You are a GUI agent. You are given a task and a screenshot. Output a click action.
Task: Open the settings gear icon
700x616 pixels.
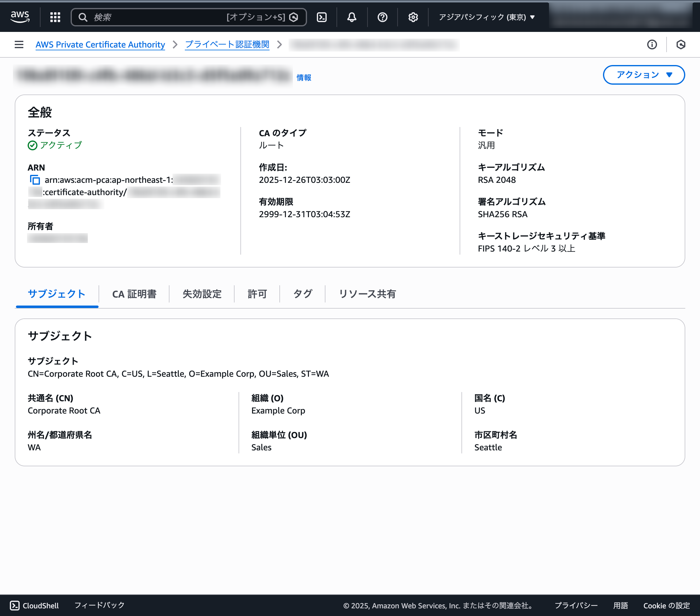coord(413,17)
